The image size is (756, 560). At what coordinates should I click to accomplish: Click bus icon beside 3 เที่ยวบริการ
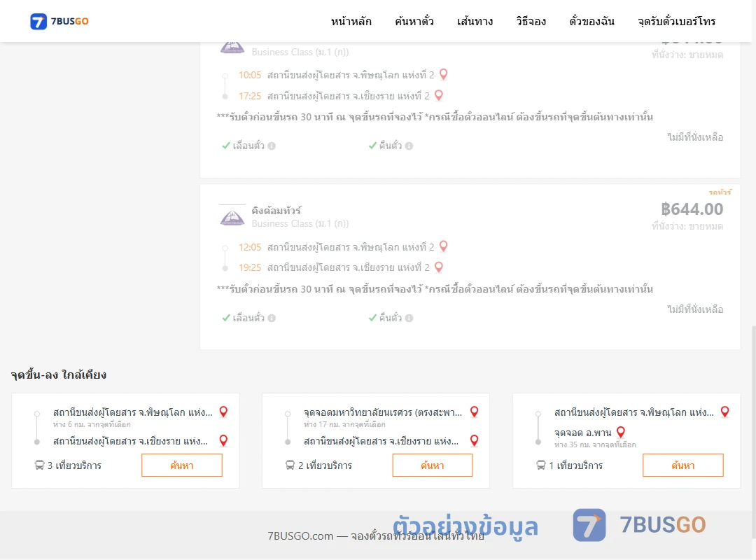[39, 465]
